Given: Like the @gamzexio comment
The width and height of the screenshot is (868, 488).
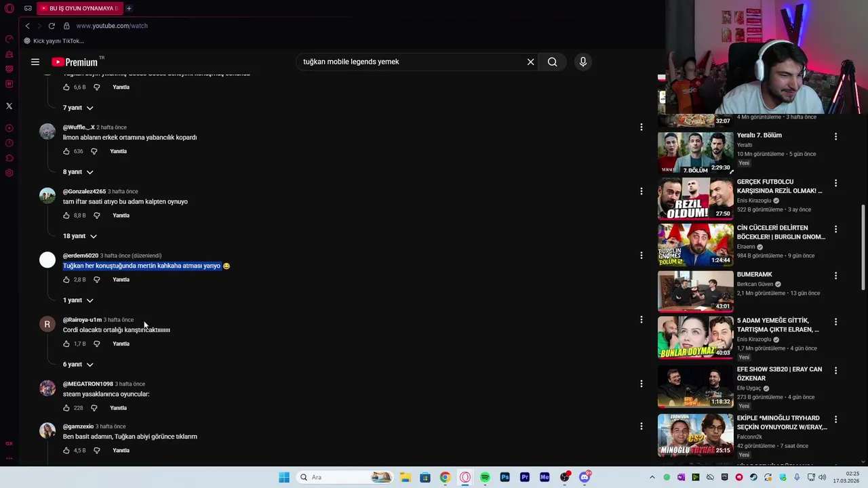Looking at the screenshot, I should (66, 450).
